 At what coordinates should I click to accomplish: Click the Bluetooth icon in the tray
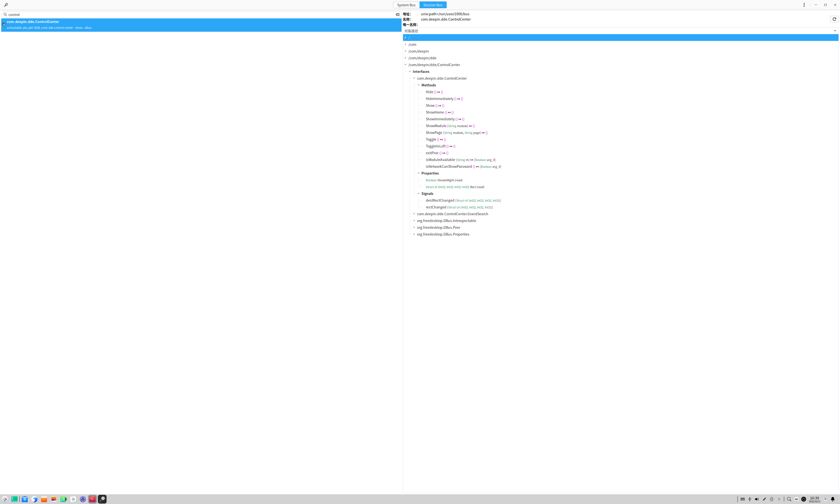click(772, 499)
